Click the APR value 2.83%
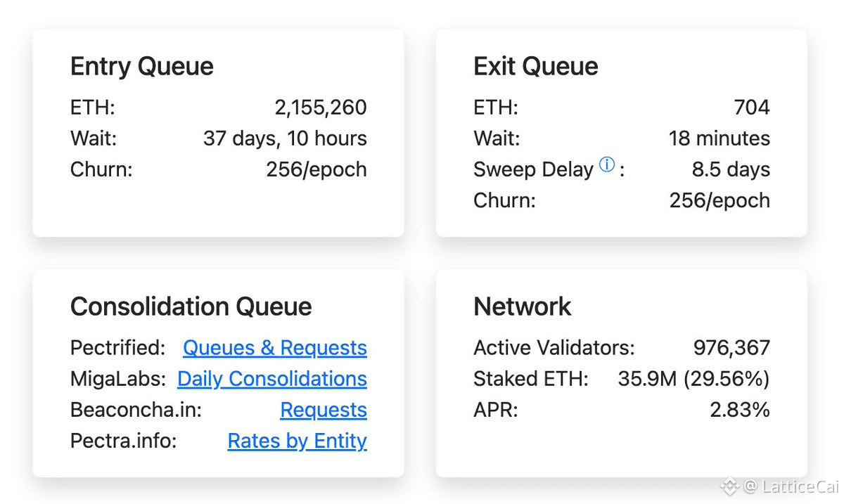Image resolution: width=844 pixels, height=504 pixels. tap(740, 410)
